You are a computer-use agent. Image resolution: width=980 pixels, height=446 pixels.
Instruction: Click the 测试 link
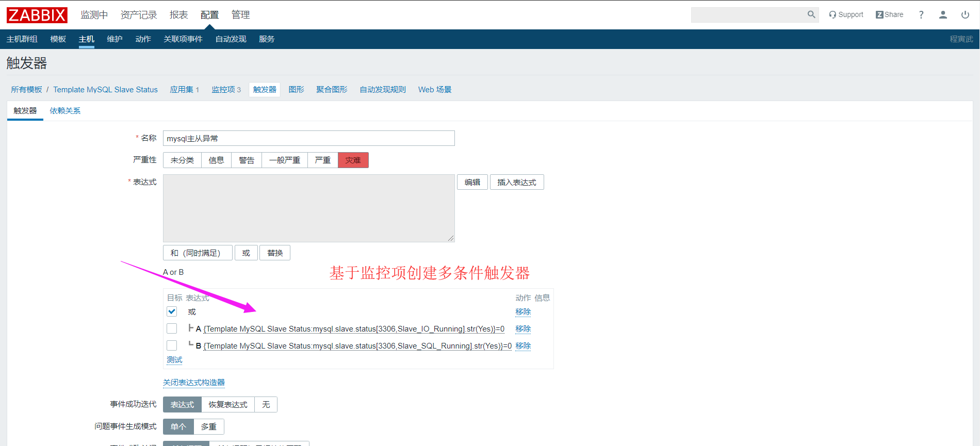click(x=174, y=360)
